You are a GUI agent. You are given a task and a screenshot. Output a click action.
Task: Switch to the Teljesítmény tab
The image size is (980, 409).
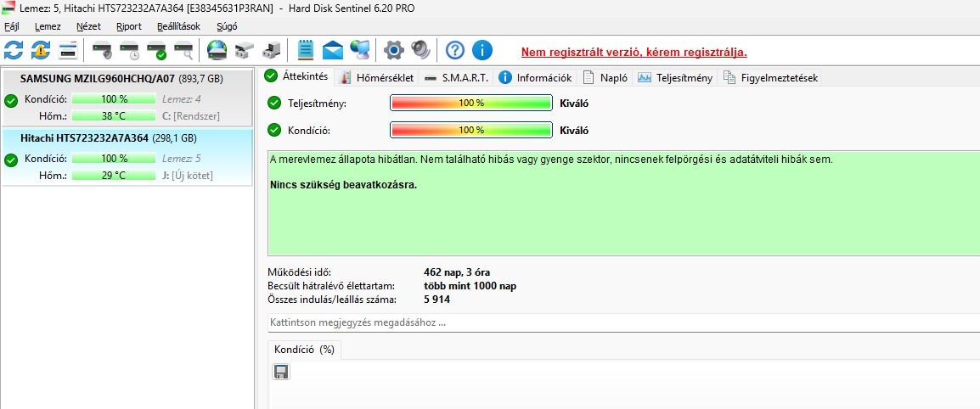click(676, 78)
